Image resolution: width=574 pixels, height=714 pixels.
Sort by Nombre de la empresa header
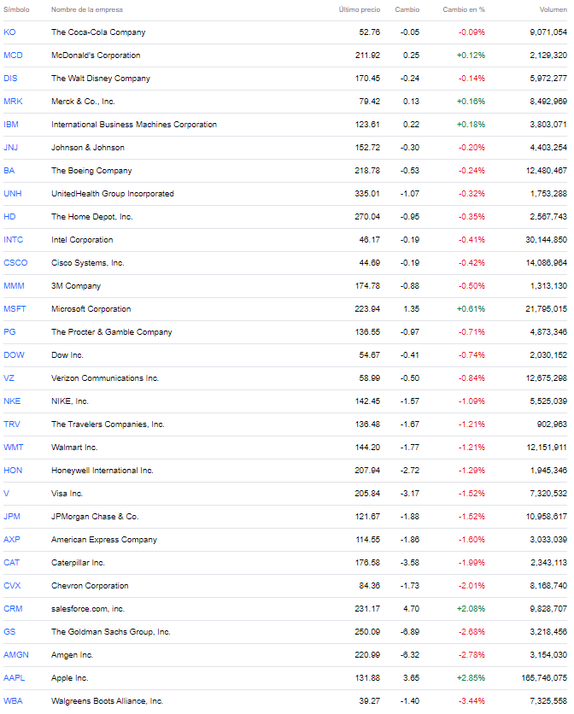87,10
